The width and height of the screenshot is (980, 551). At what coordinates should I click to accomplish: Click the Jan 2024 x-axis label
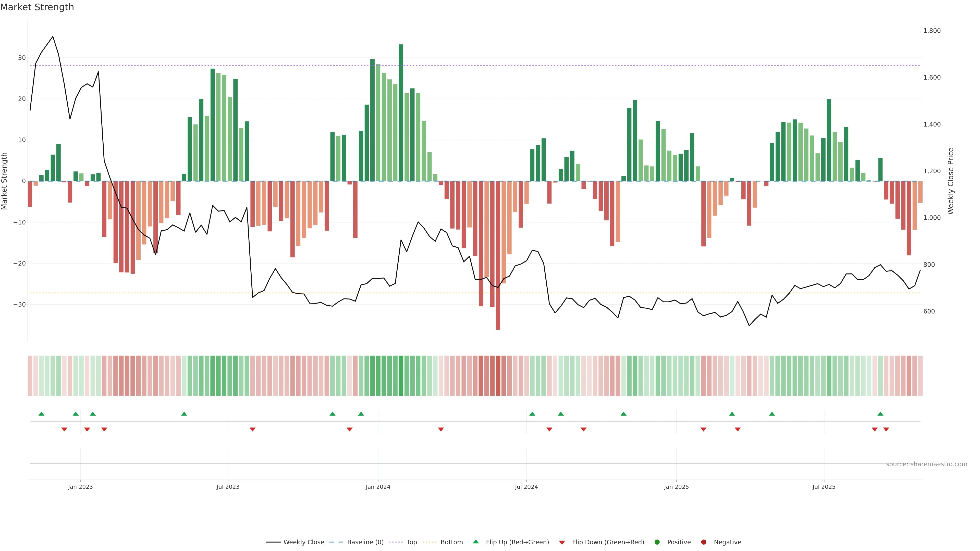click(x=378, y=487)
